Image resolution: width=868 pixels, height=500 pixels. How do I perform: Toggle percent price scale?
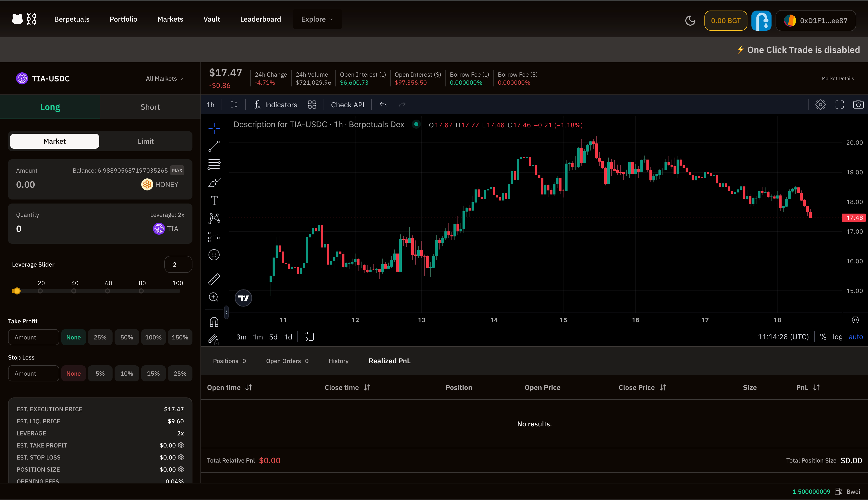click(x=823, y=337)
